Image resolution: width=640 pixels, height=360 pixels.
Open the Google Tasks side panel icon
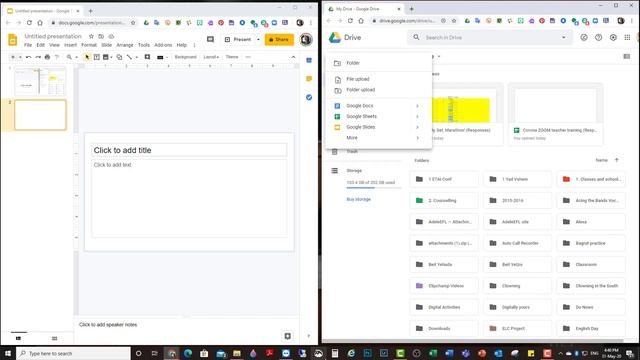tap(309, 97)
